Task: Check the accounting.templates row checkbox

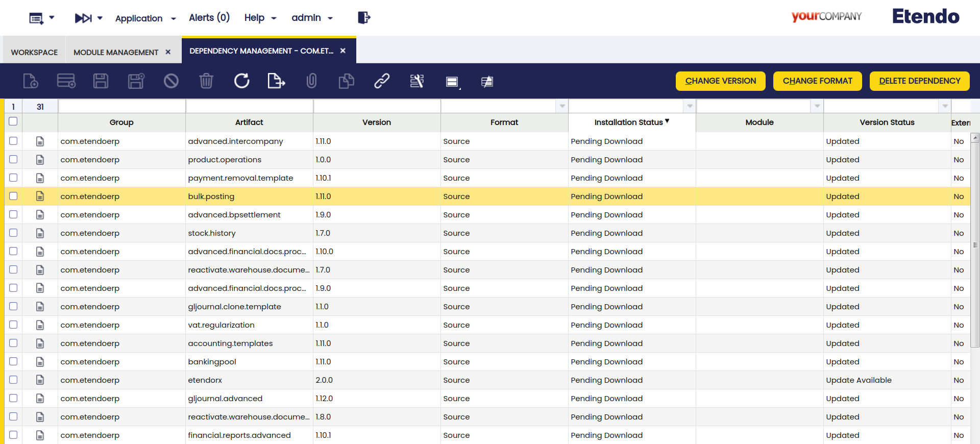Action: [13, 343]
